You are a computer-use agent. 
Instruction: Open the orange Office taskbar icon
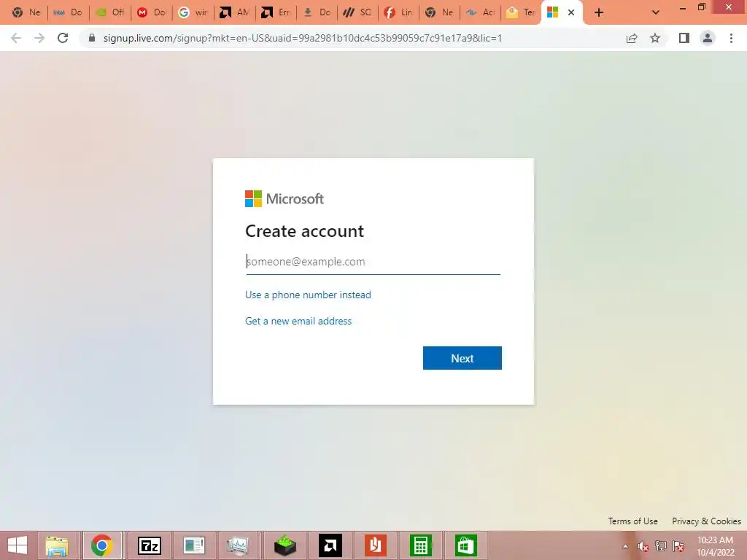(x=376, y=545)
